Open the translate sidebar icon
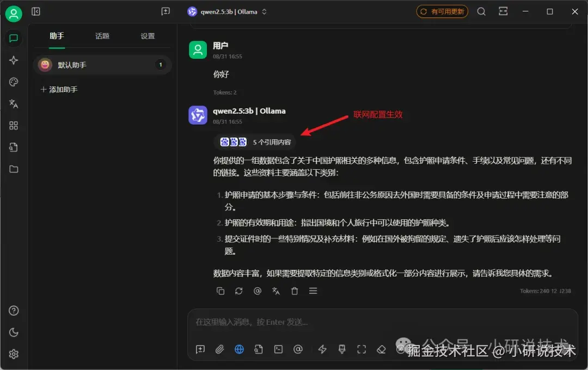Viewport: 588px width, 370px height. click(14, 104)
